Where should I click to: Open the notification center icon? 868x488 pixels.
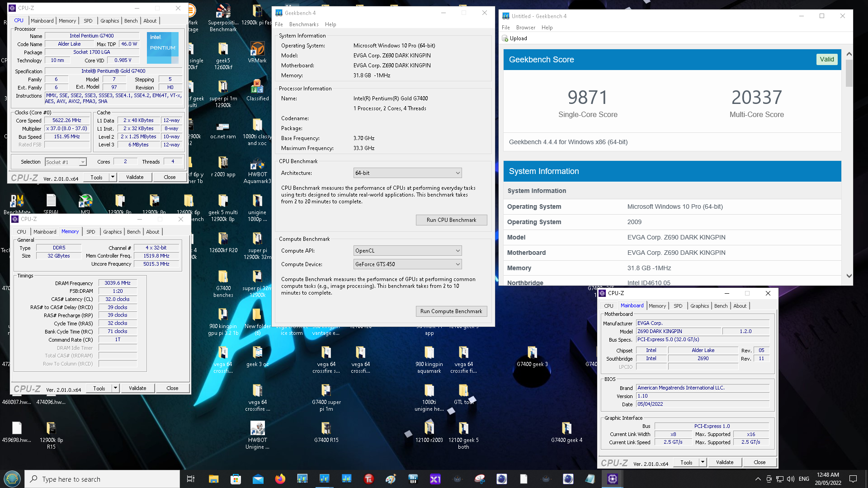pyautogui.click(x=853, y=479)
